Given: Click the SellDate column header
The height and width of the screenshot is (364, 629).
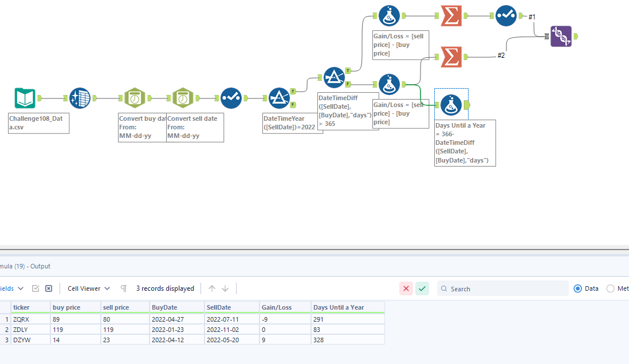Looking at the screenshot, I should click(x=232, y=307).
